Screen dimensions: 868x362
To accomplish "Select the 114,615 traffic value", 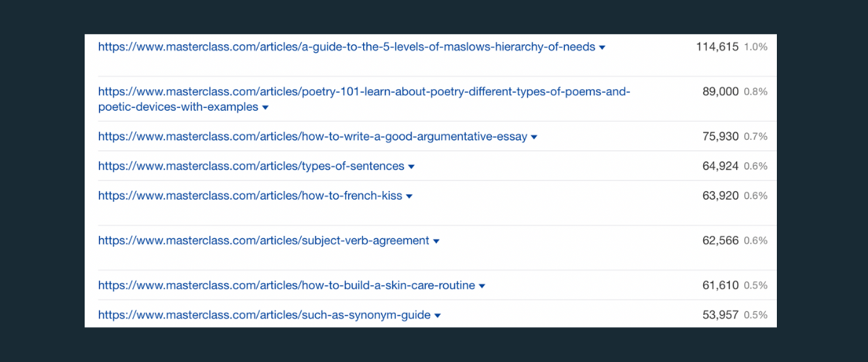I will pos(718,47).
